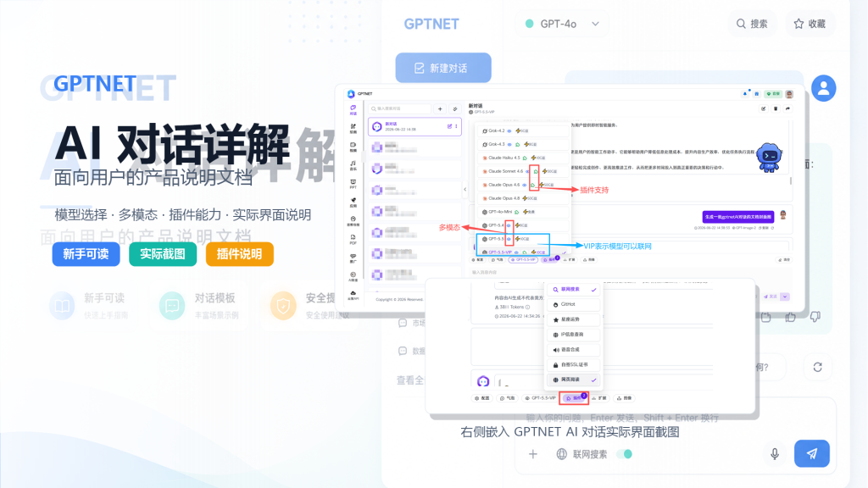The height and width of the screenshot is (488, 868).
Task: Click the thumbs-up icon in background chat
Action: (x=791, y=317)
